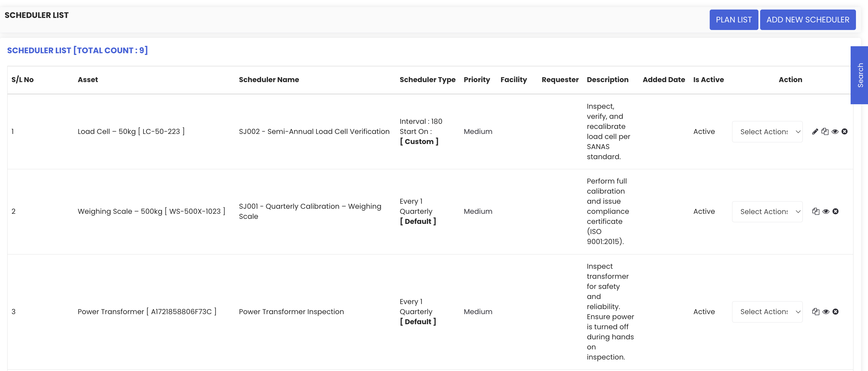Click the Is Active column header
The image size is (868, 371).
708,80
